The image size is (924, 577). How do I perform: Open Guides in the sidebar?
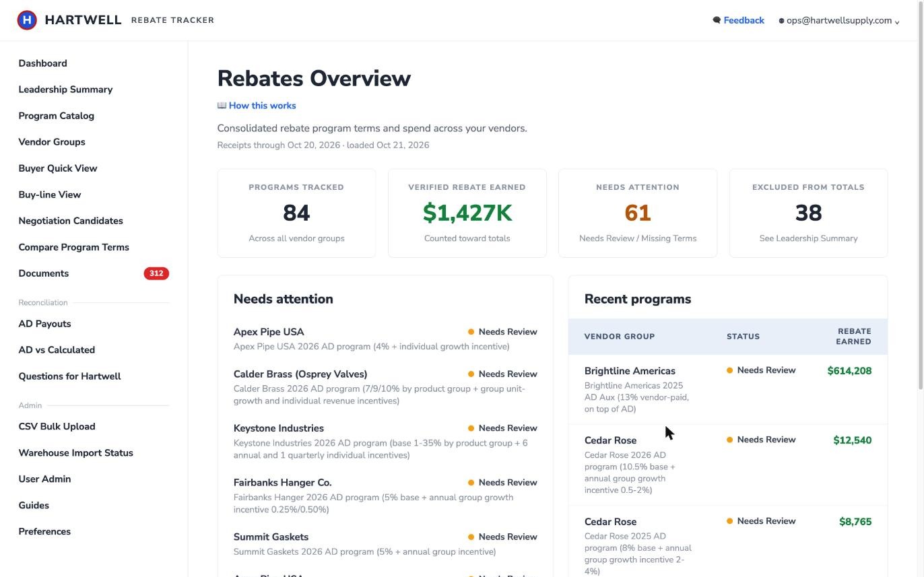tap(34, 506)
